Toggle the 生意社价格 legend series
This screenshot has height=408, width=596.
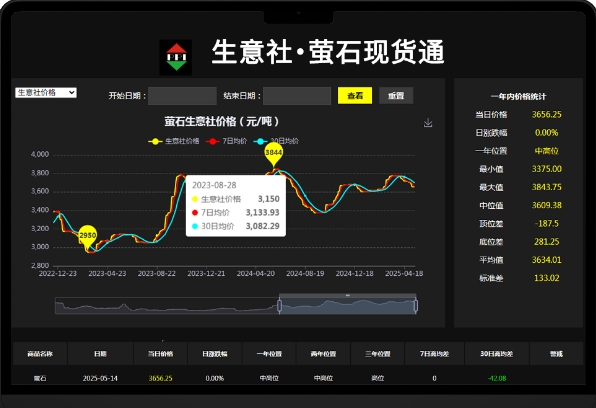pyautogui.click(x=174, y=141)
